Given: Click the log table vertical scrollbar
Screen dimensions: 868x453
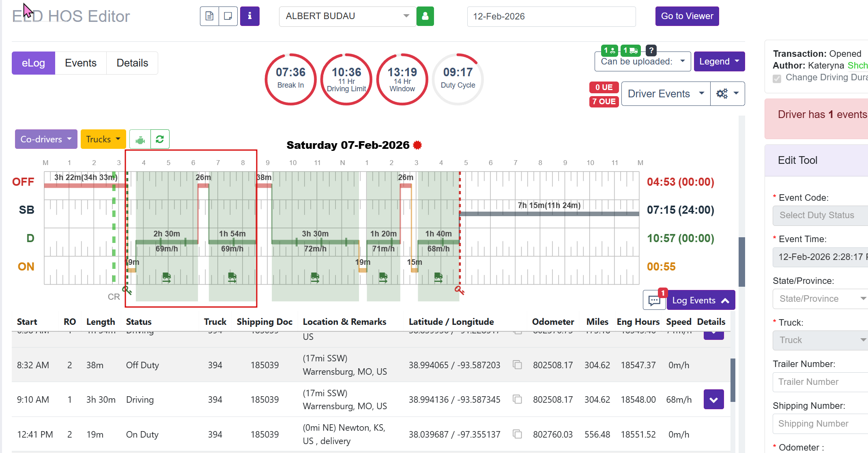Looking at the screenshot, I should click(x=733, y=380).
